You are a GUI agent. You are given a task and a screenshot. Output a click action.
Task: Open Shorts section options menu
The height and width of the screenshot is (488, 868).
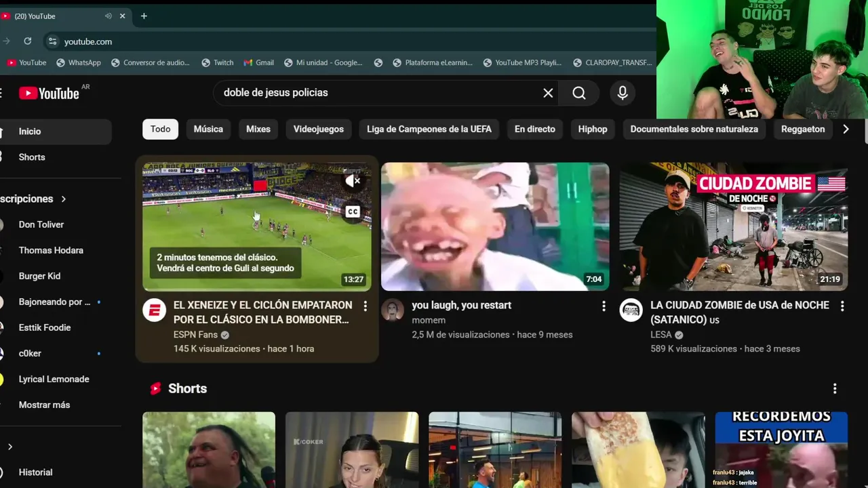(x=835, y=388)
